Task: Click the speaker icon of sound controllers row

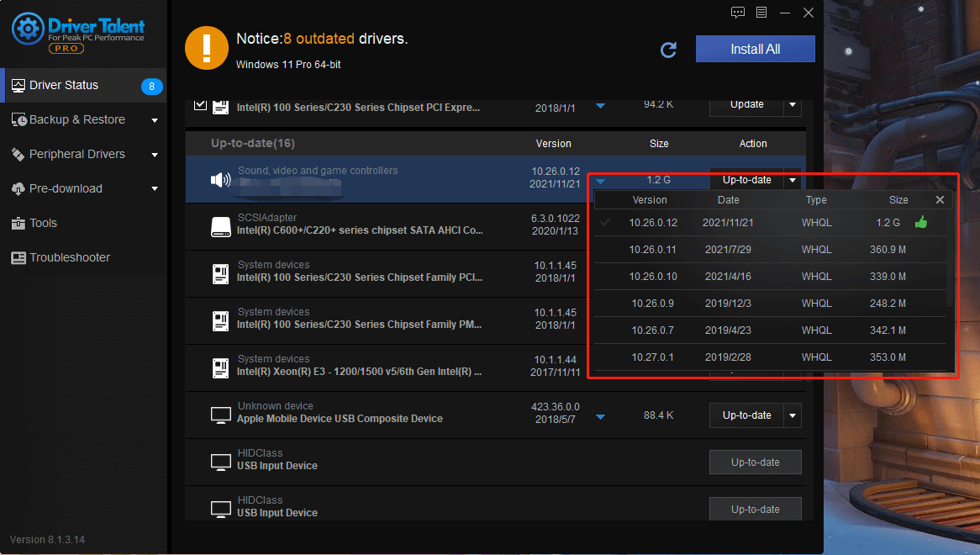Action: click(x=220, y=180)
